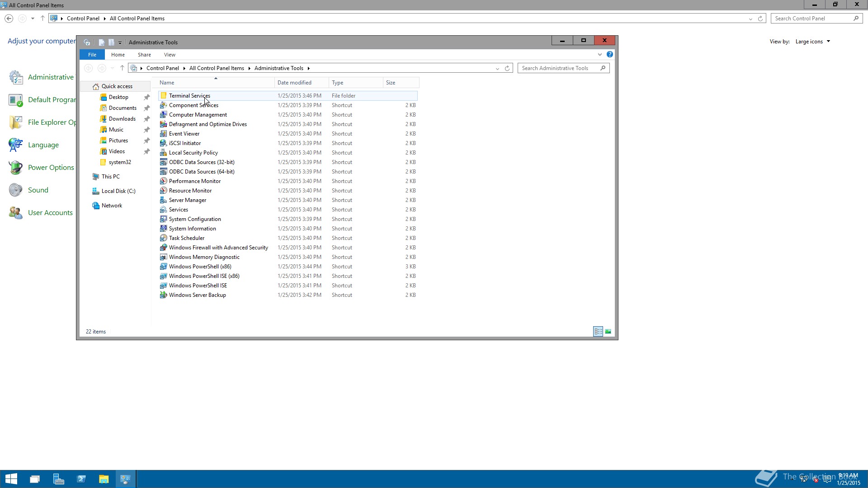Open the File ribbon tab

(x=92, y=55)
